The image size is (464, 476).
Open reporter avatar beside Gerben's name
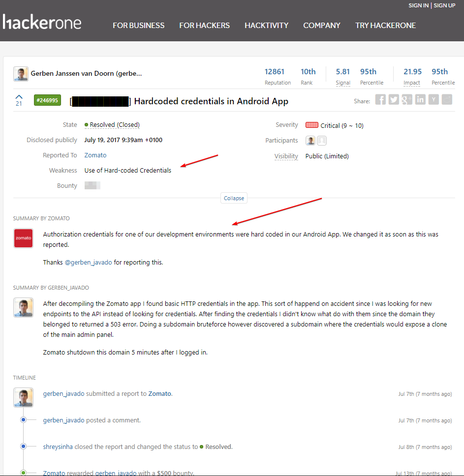(21, 74)
